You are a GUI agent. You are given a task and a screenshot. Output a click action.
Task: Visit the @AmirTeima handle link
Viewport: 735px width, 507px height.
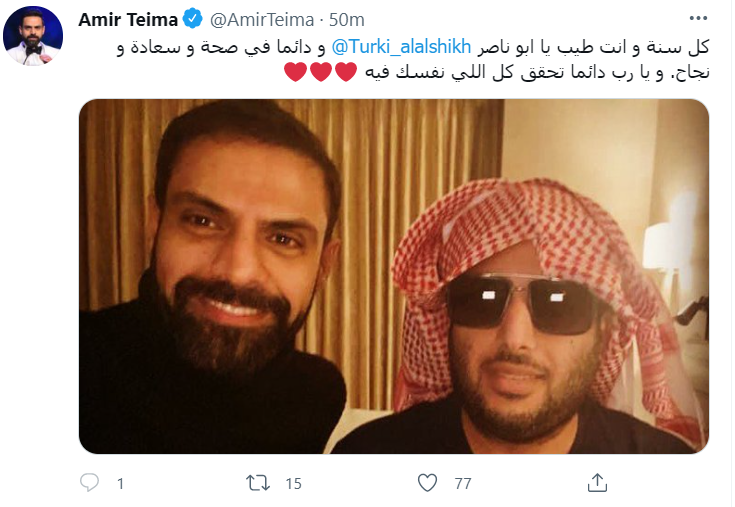coord(250,21)
